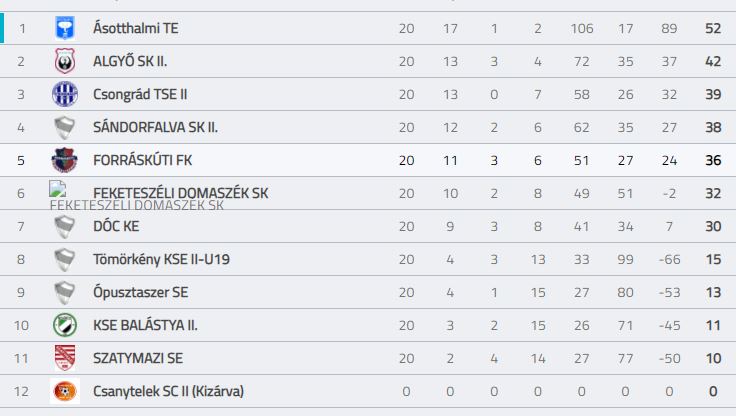Open the KSE BALÁSTYA II. green emblem
This screenshot has width=736, height=416.
(x=65, y=325)
